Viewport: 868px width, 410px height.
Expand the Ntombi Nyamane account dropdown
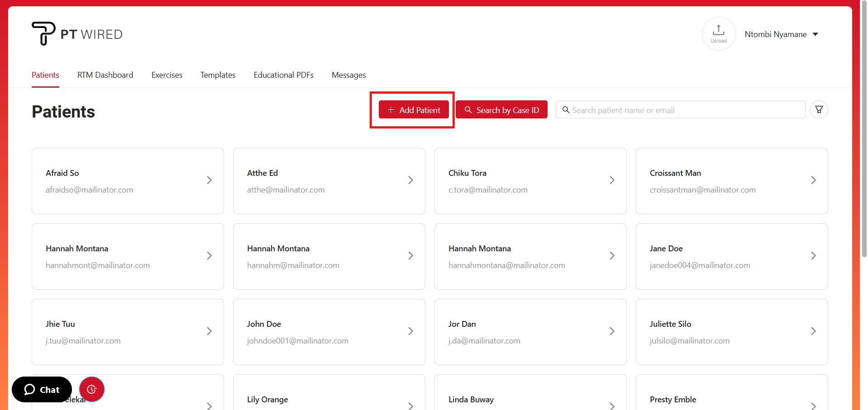point(782,34)
